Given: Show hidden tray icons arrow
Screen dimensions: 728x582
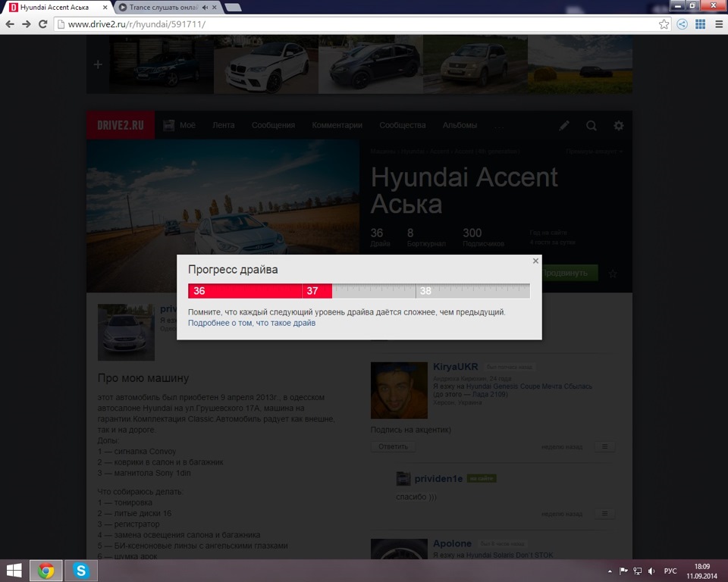Looking at the screenshot, I should coord(610,571).
